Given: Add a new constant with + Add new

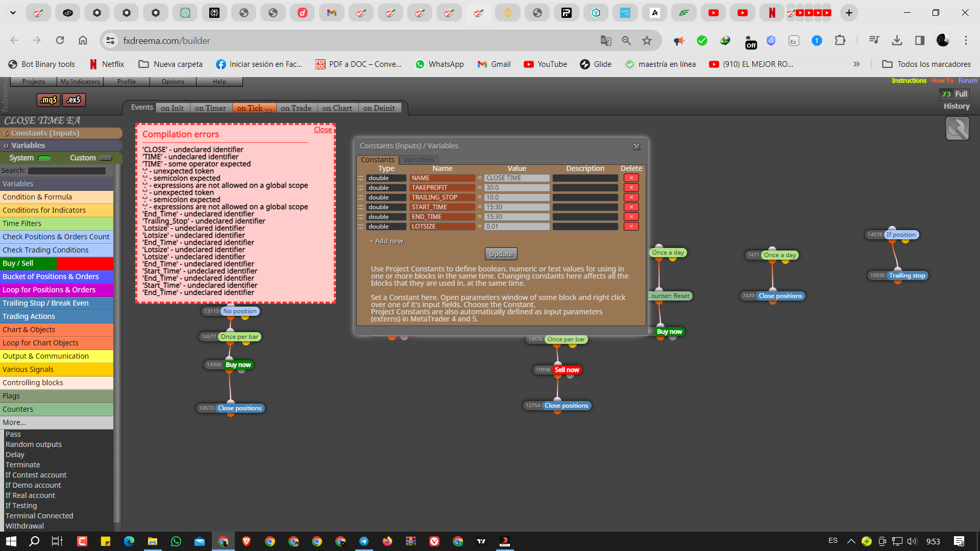Looking at the screenshot, I should click(386, 241).
